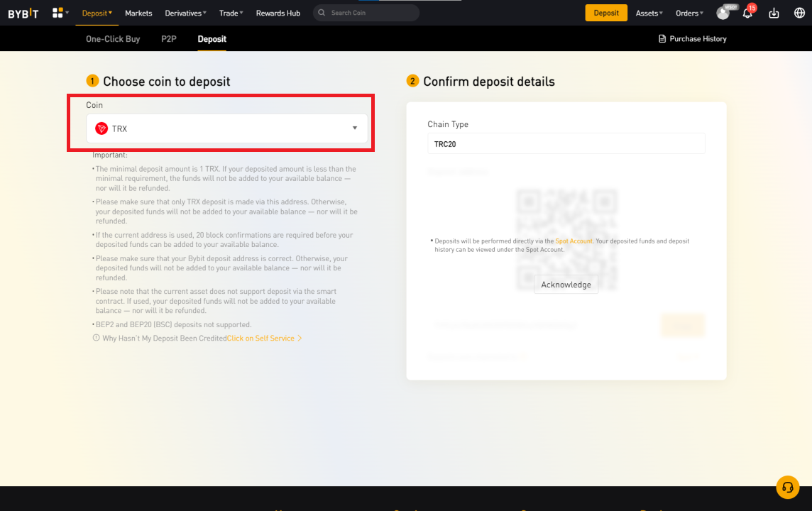
Task: Expand the Assets menu
Action: tap(649, 13)
